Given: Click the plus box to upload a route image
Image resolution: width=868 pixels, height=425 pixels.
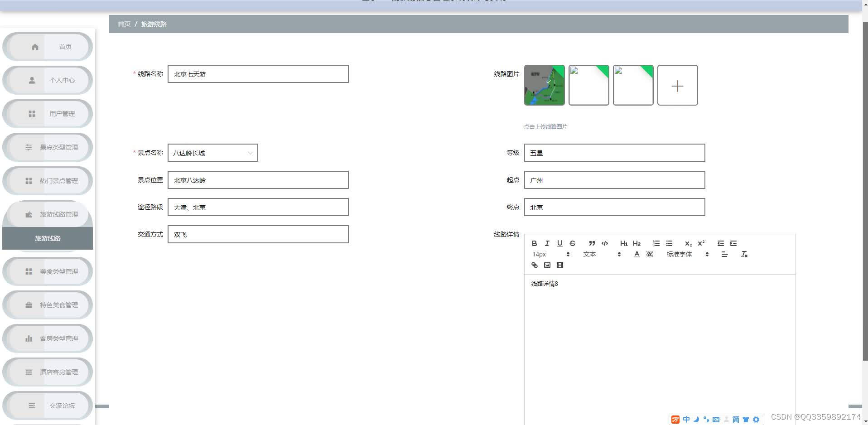Looking at the screenshot, I should [x=677, y=85].
